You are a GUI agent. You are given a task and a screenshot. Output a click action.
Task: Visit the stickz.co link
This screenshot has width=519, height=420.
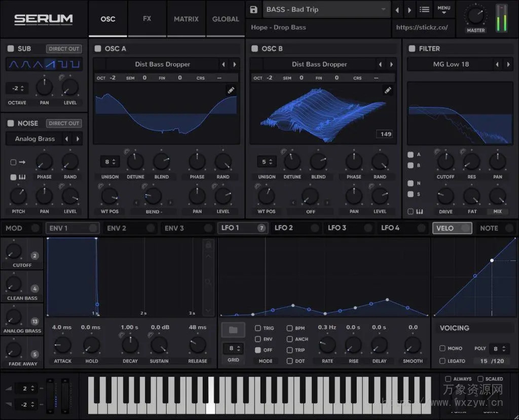point(422,27)
